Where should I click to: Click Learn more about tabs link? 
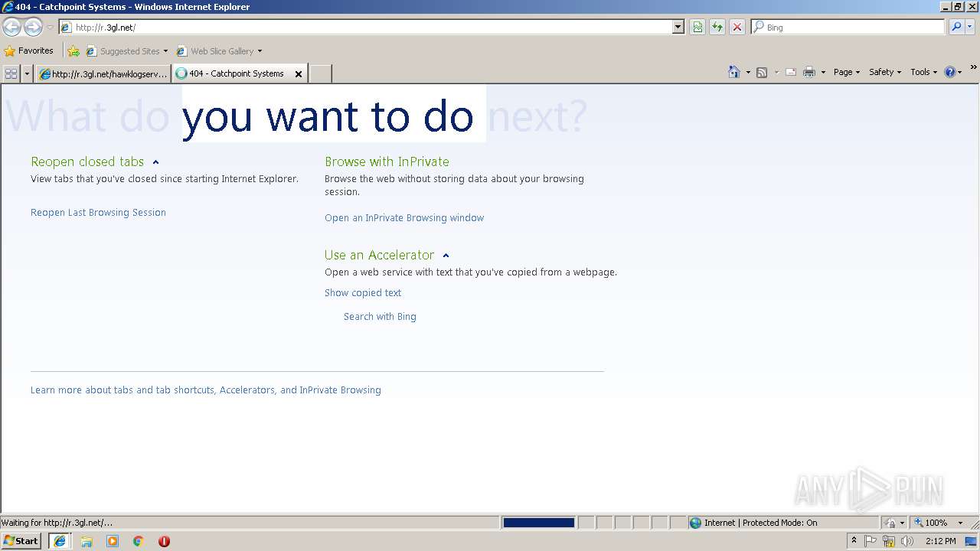point(205,390)
